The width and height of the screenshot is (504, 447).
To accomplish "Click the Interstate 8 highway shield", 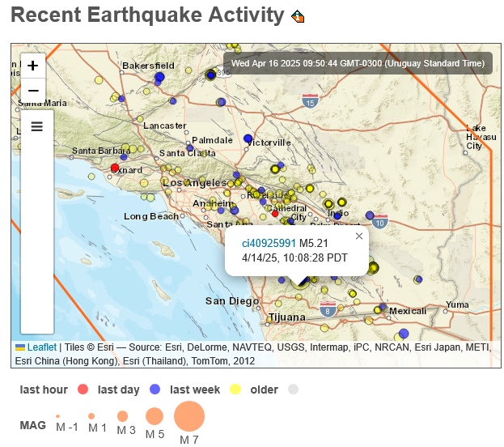I will (328, 309).
